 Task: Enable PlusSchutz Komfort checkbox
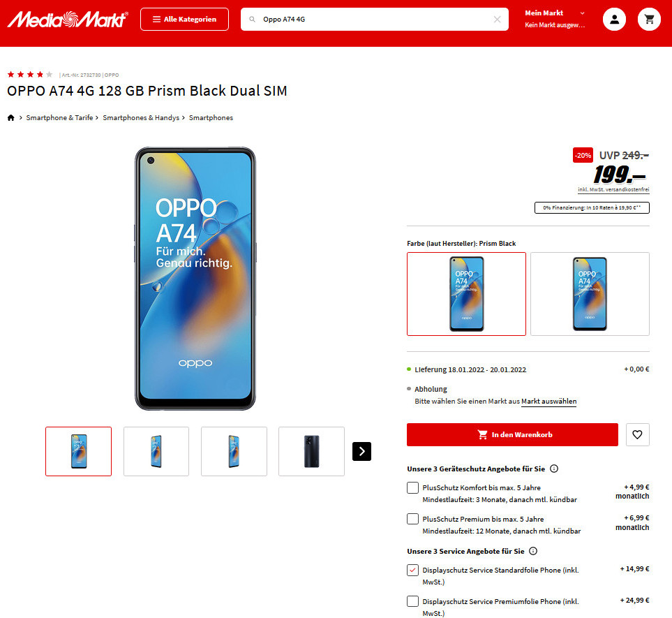pos(412,487)
